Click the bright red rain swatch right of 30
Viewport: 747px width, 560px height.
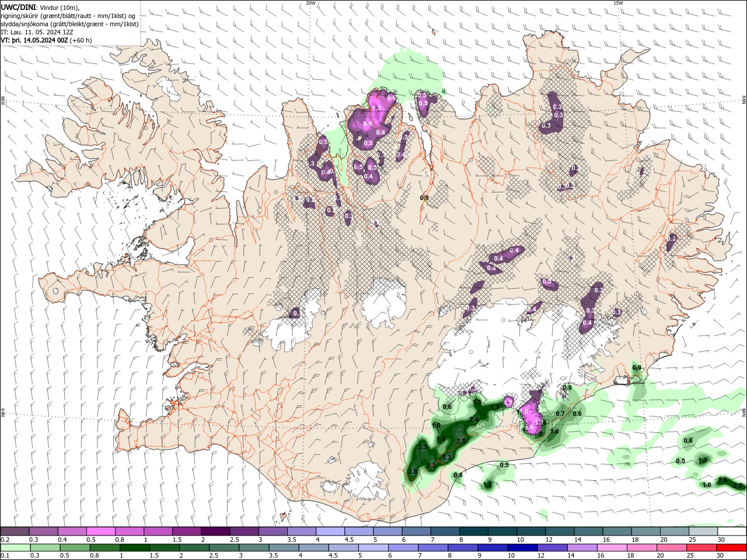(x=731, y=548)
